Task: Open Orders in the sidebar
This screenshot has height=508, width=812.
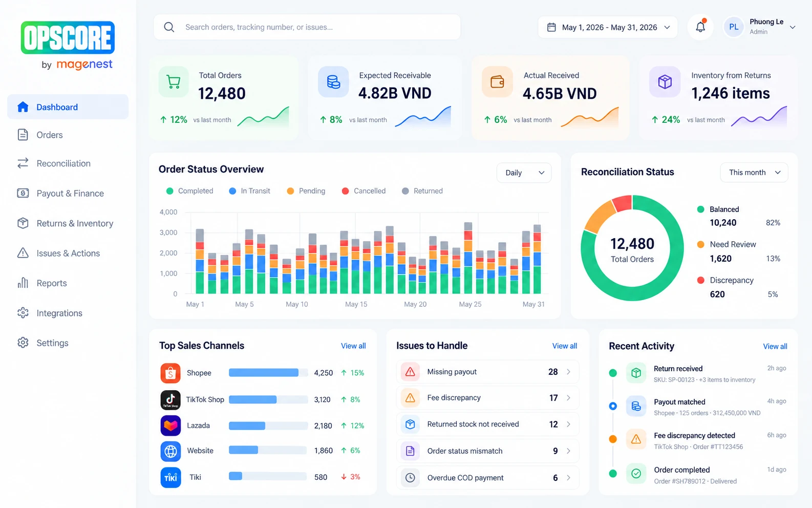Action: point(68,135)
